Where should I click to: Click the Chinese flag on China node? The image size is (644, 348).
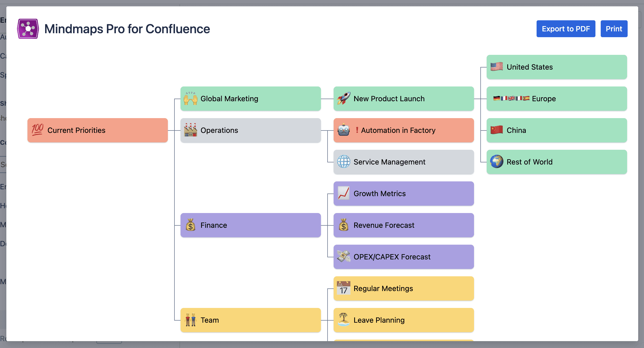pos(497,130)
